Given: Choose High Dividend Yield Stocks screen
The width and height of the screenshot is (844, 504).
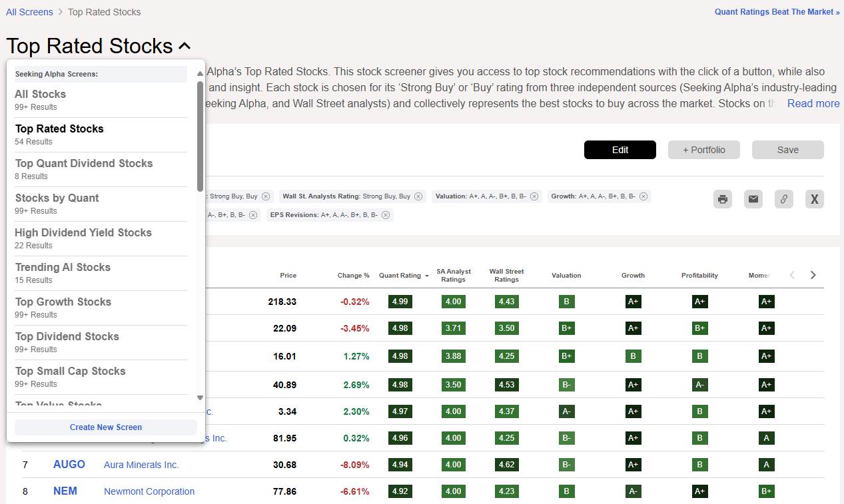Looking at the screenshot, I should [x=83, y=233].
